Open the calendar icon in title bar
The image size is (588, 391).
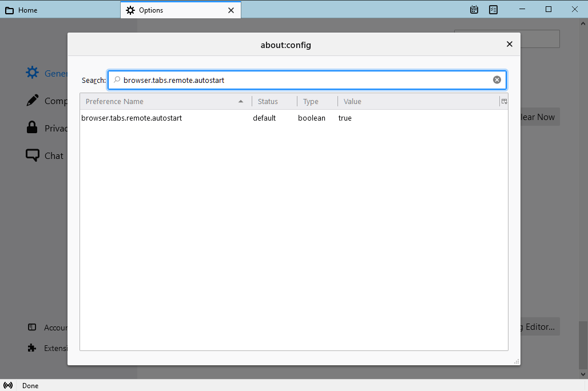pos(474,10)
